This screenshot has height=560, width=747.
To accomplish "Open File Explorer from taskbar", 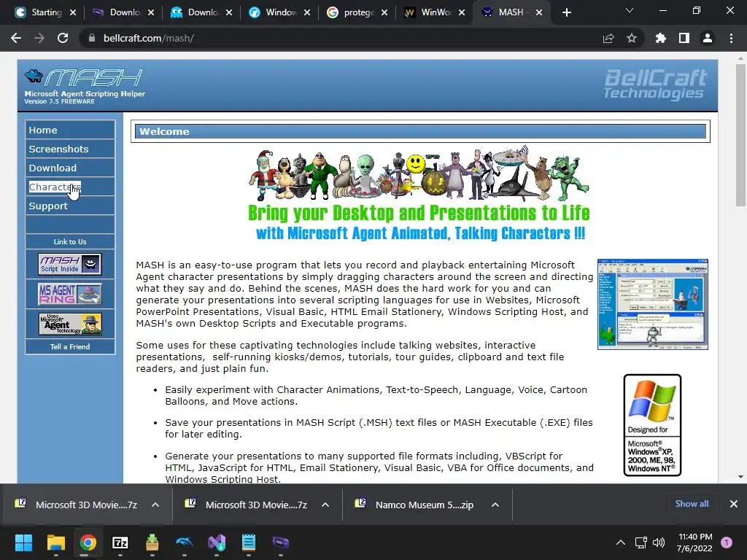I will [55, 542].
